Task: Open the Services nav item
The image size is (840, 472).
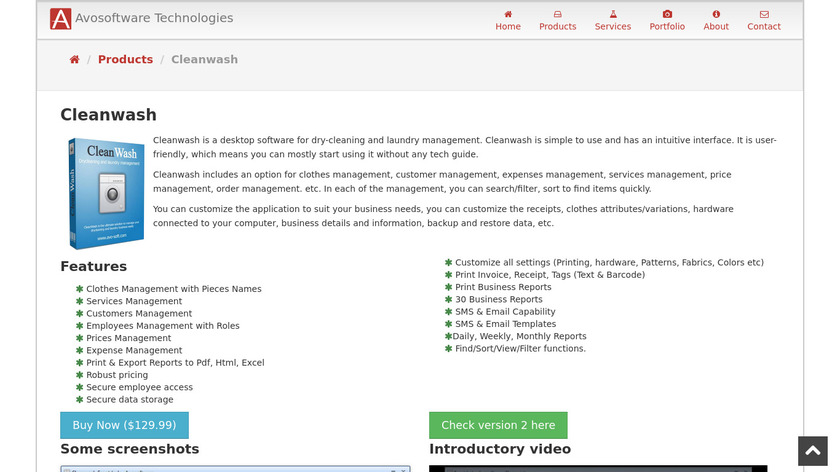Action: 613,20
